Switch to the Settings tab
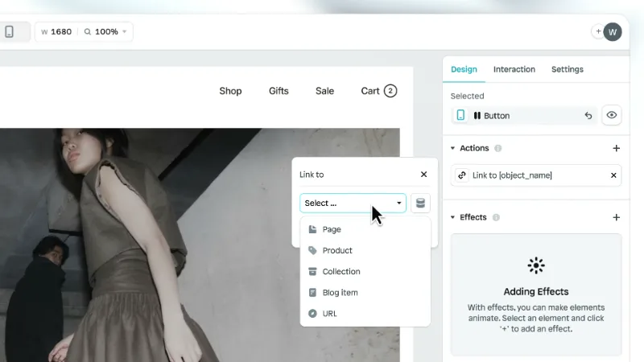This screenshot has width=644, height=362. [x=568, y=69]
